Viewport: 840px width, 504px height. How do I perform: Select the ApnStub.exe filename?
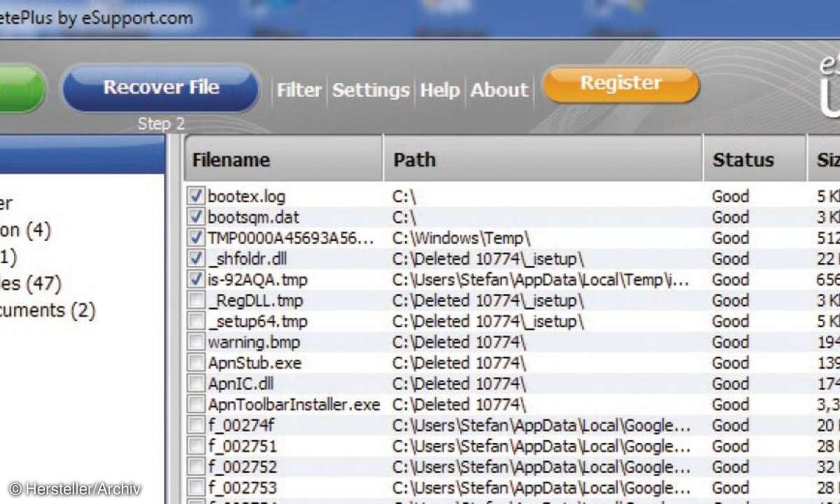[x=255, y=363]
